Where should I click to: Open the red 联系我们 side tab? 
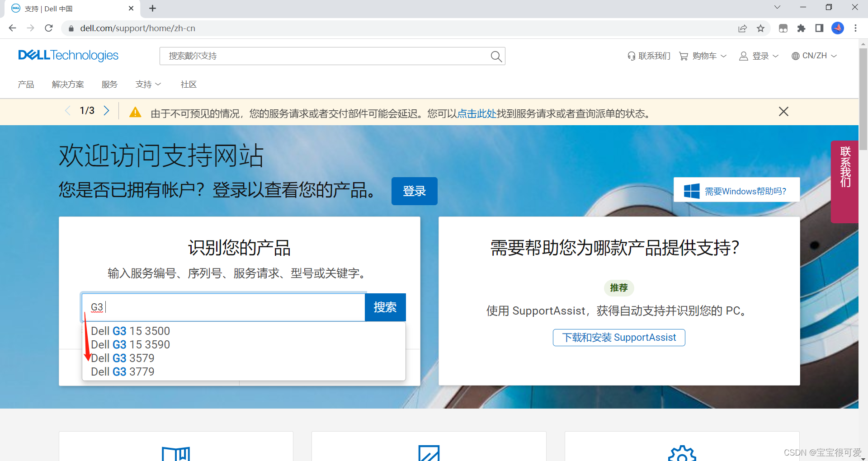(845, 182)
